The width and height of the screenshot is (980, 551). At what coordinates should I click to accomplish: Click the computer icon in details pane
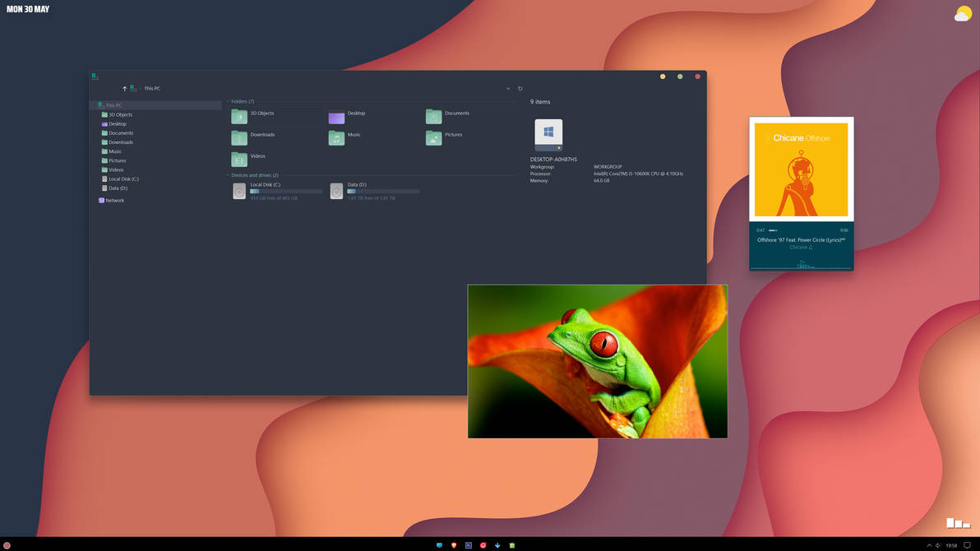coord(548,135)
